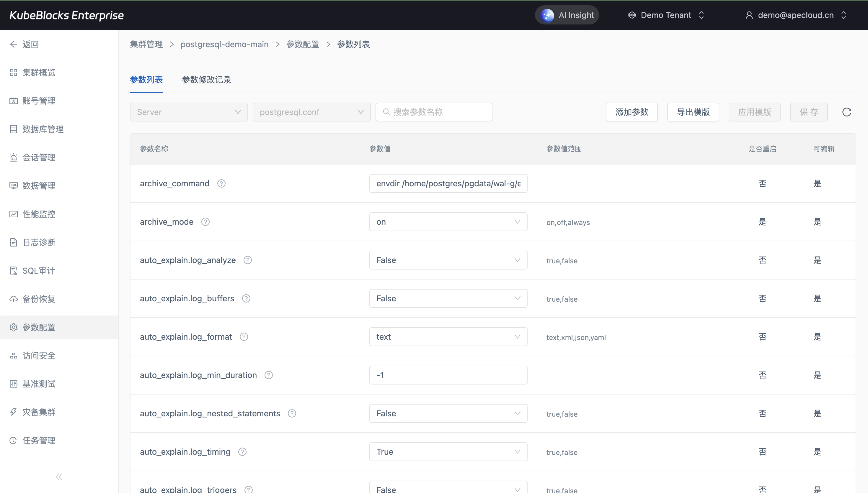Click the help icon next to auto_explain.log_timing

click(x=242, y=452)
